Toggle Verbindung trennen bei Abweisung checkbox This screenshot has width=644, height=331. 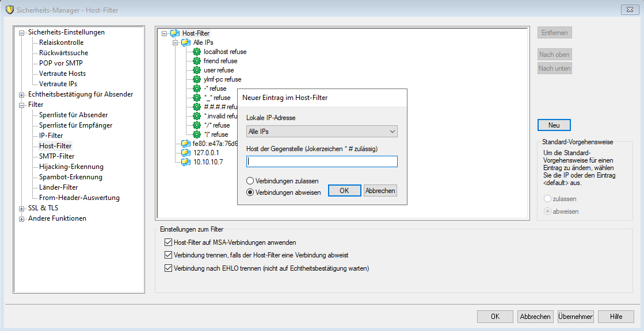(x=169, y=255)
